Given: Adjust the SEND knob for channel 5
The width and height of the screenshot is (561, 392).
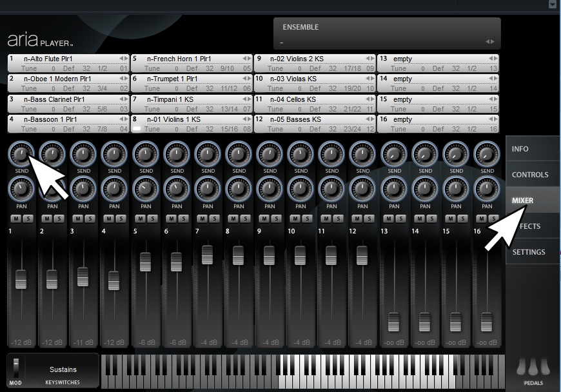Looking at the screenshot, I should click(x=146, y=155).
